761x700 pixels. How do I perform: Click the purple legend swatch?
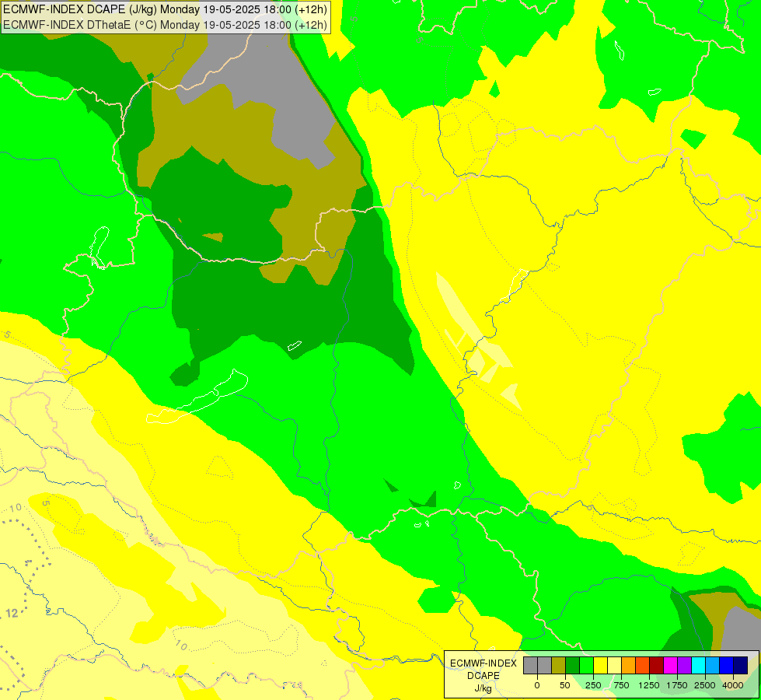coord(684,665)
